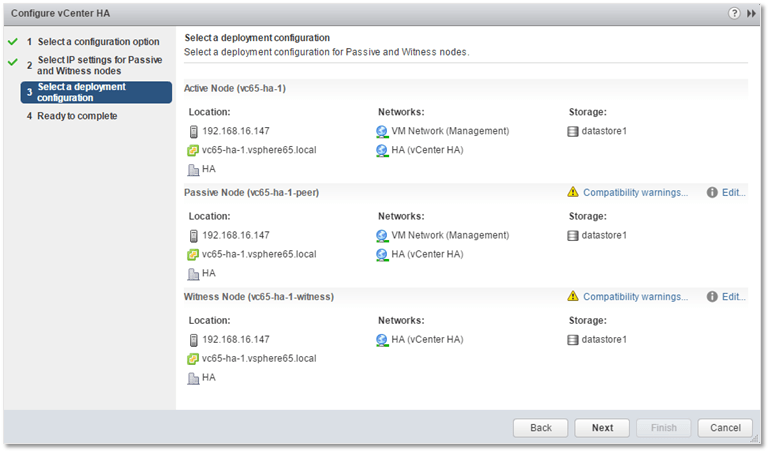Click datastore icon under Active Node storage
The image size is (770, 453).
tap(573, 132)
